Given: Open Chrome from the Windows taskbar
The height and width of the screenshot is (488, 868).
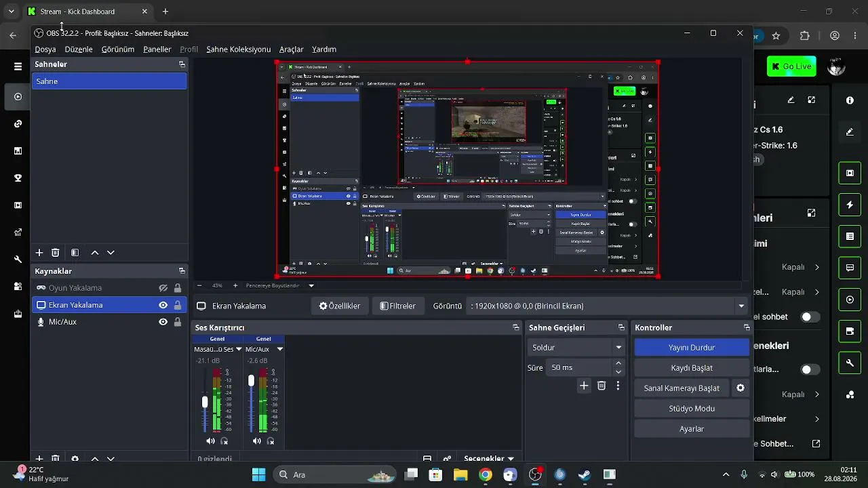Looking at the screenshot, I should click(486, 474).
